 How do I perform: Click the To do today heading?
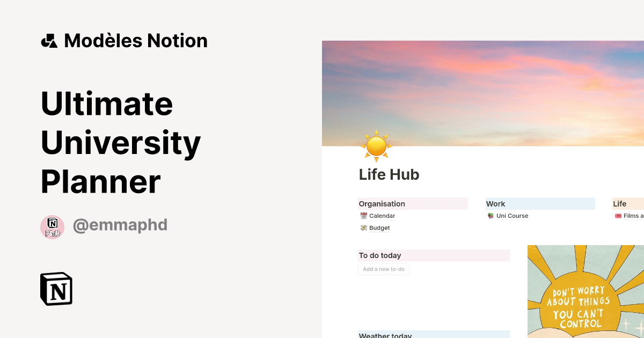click(380, 255)
